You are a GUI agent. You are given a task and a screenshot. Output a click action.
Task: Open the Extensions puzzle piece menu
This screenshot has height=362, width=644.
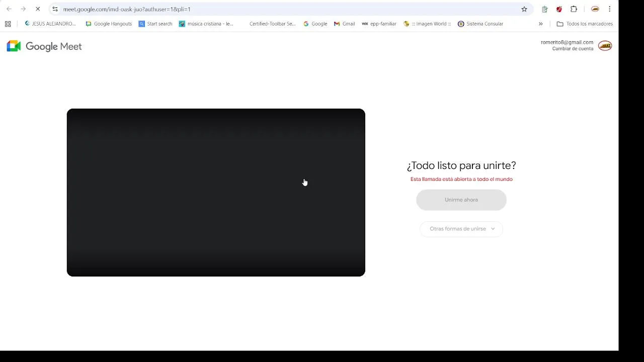click(574, 9)
